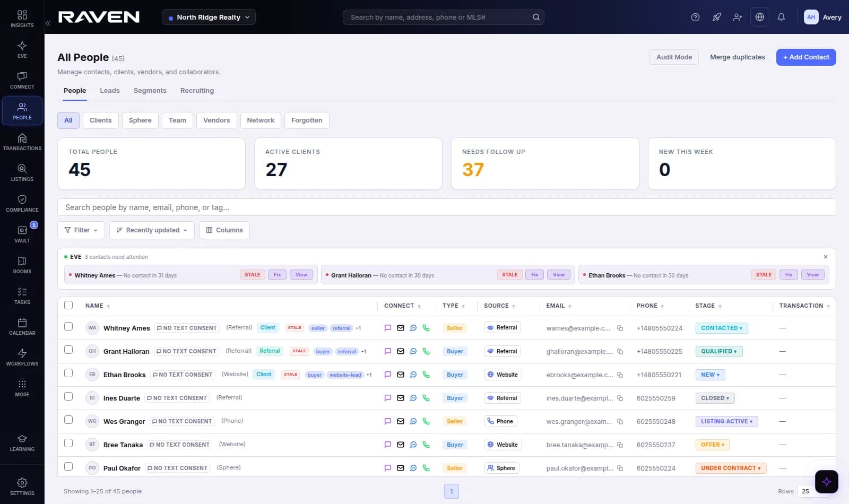Click the rocket icon in header
Viewport: 849px width, 504px height.
(716, 17)
